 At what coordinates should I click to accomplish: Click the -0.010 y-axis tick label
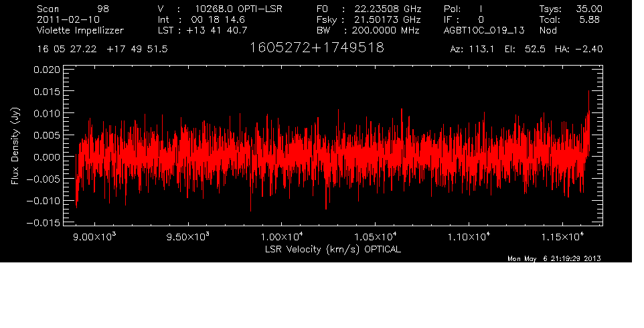(x=44, y=201)
